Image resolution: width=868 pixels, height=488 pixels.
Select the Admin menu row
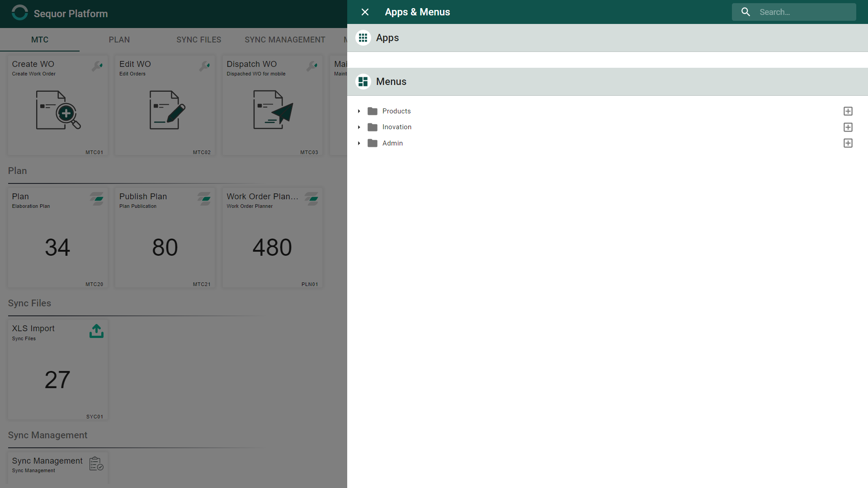click(x=607, y=143)
